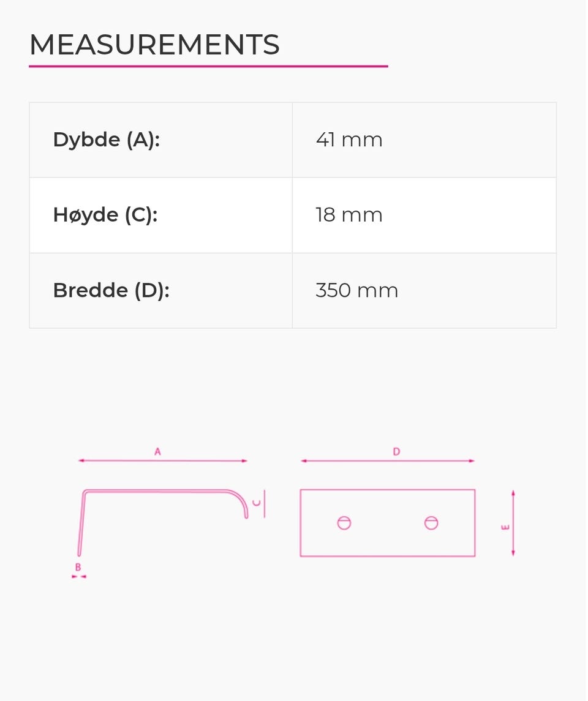Click the front view rectangle plate drawing
Image resolution: width=588 pixels, height=701 pixels.
pos(387,539)
